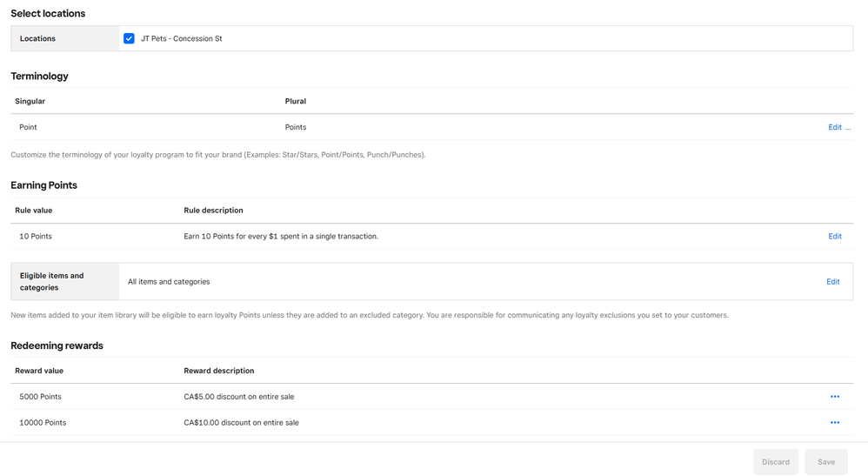868x476 pixels.
Task: Click ellipsis beside Terminology Edit link
Action: (848, 127)
